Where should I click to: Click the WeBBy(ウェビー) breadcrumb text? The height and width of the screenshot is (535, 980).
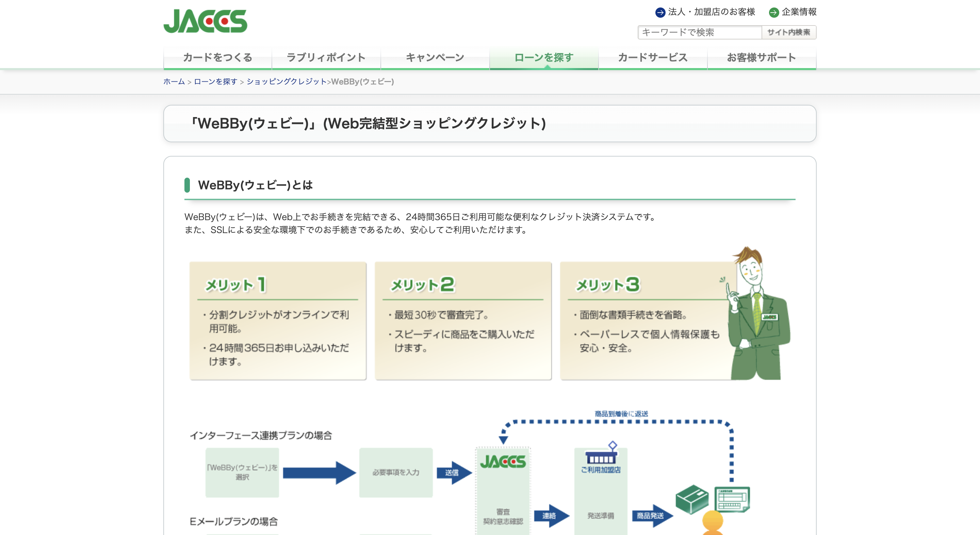coord(362,81)
